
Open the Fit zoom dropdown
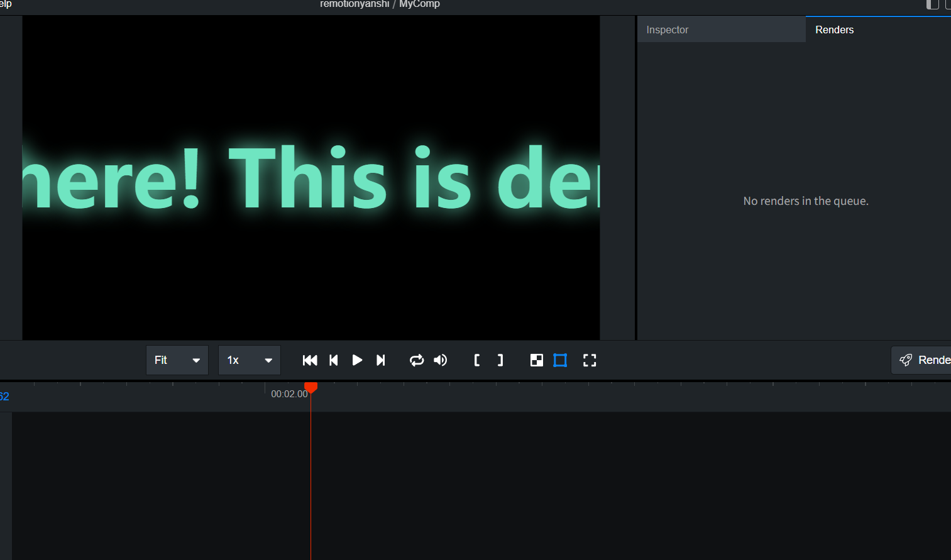tap(177, 360)
